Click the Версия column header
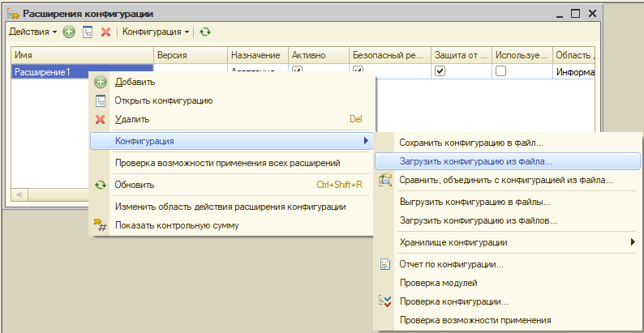The image size is (644, 333). (x=190, y=55)
